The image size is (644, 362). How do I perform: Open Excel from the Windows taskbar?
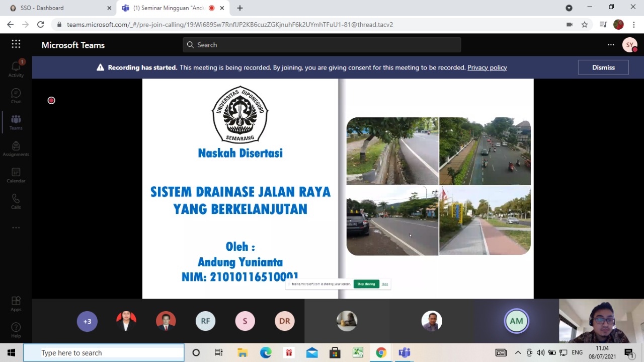(x=358, y=353)
